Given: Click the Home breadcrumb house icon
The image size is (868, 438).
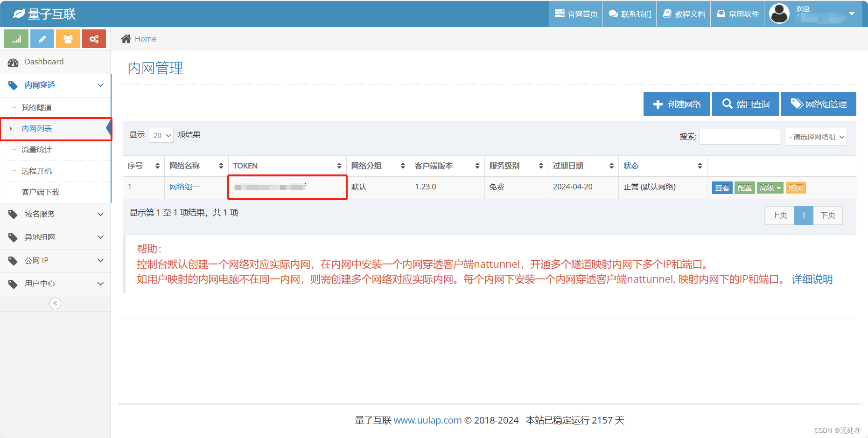Looking at the screenshot, I should point(126,39).
